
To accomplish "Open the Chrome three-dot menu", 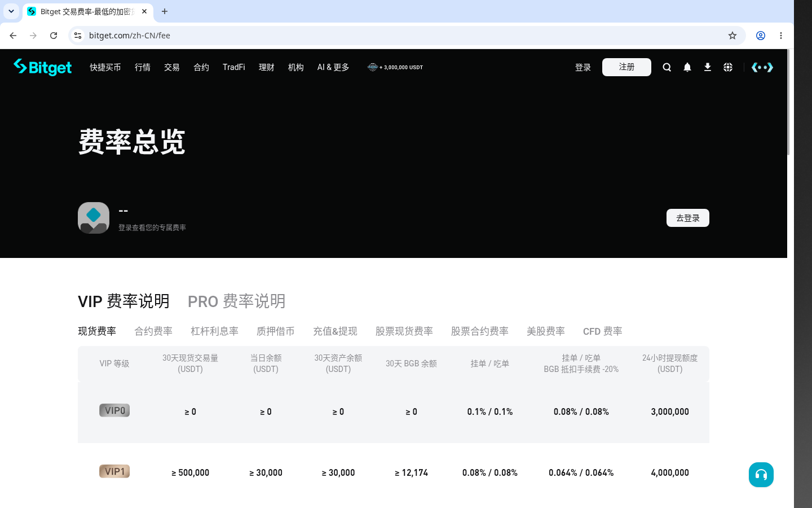I will pos(781,36).
